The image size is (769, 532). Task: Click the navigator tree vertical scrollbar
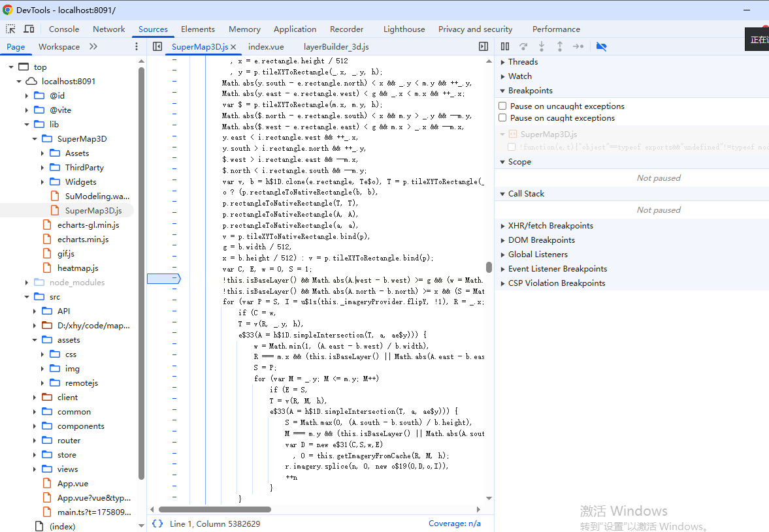tap(141, 273)
